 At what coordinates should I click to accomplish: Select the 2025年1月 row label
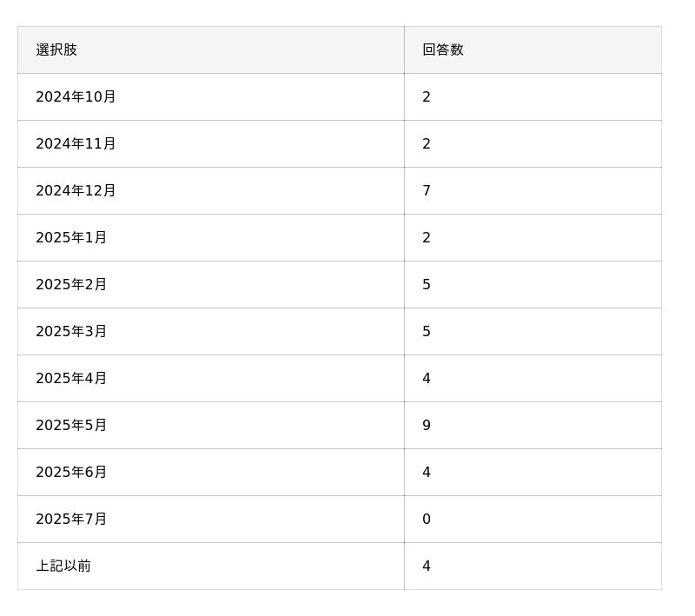point(71,238)
